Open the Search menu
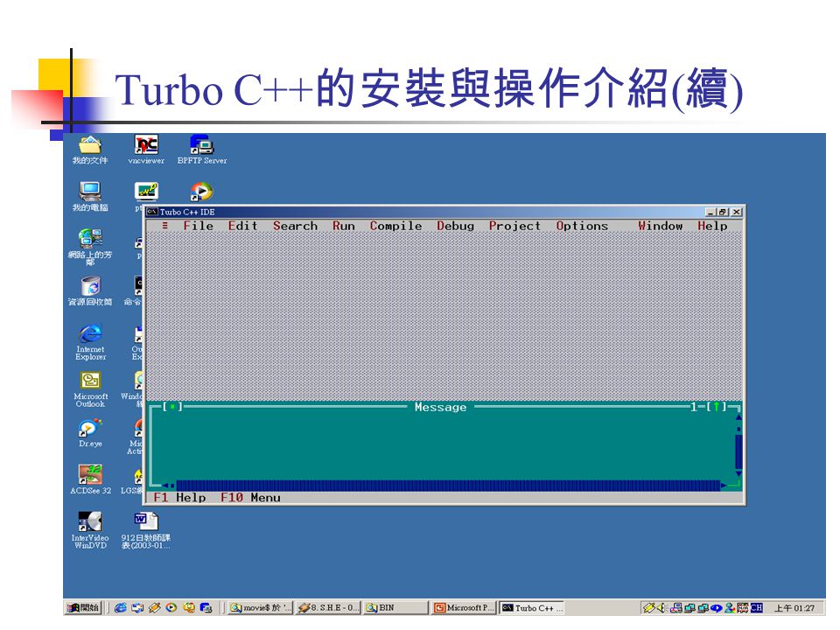840x630 pixels. tap(295, 226)
